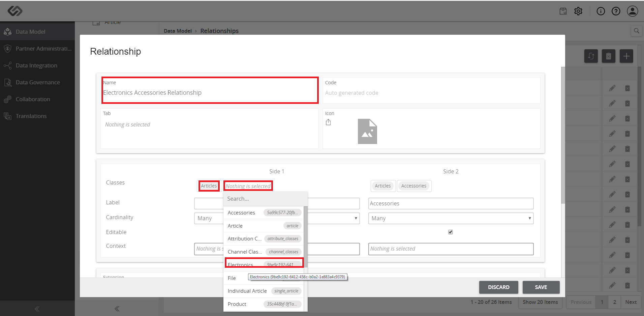
Task: Open the info icon in top bar
Action: (x=601, y=11)
